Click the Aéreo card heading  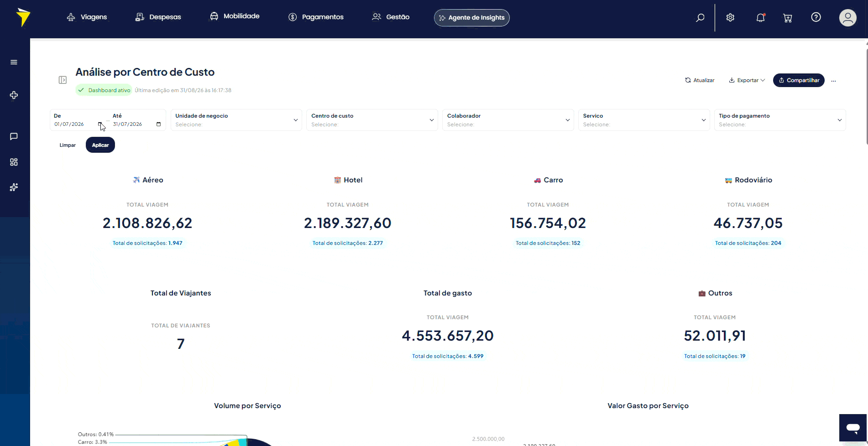(148, 180)
